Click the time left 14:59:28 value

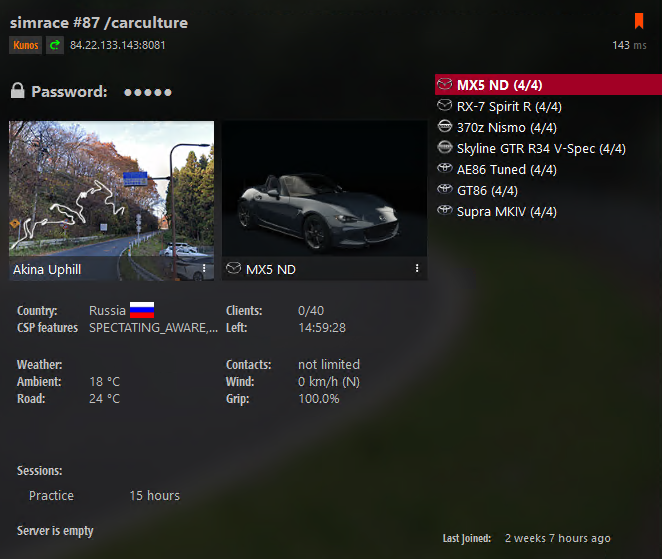tap(322, 328)
